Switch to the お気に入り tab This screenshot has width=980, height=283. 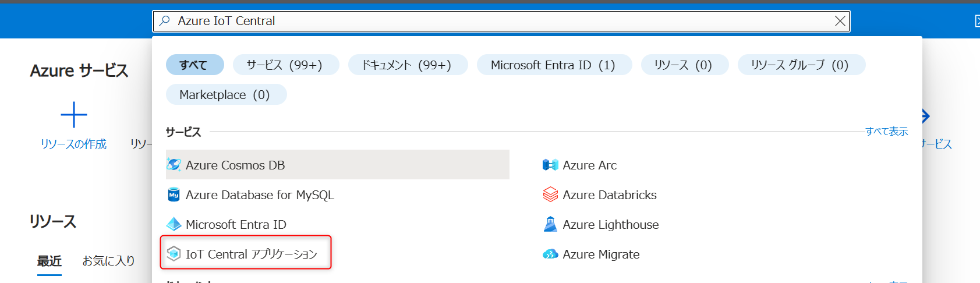(x=108, y=261)
